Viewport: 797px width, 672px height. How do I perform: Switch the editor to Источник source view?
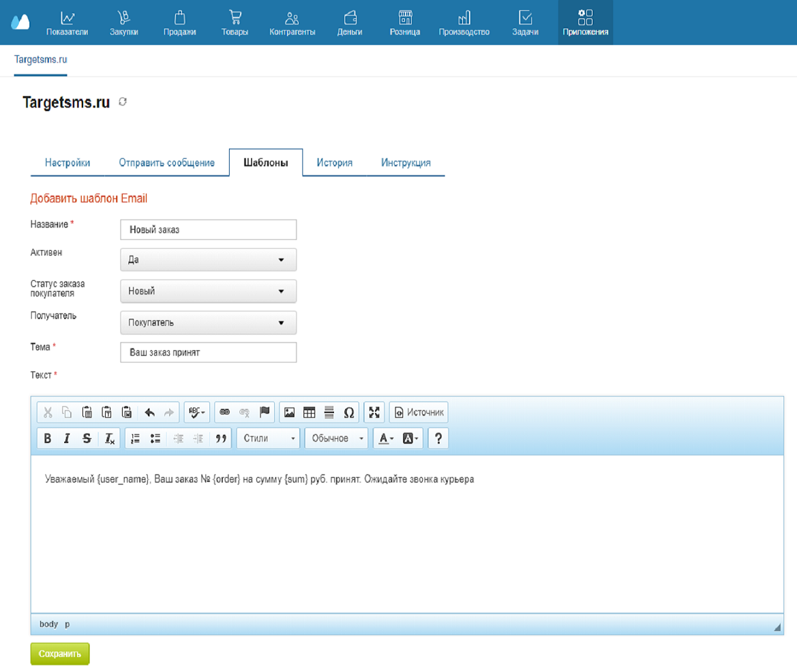pyautogui.click(x=419, y=412)
